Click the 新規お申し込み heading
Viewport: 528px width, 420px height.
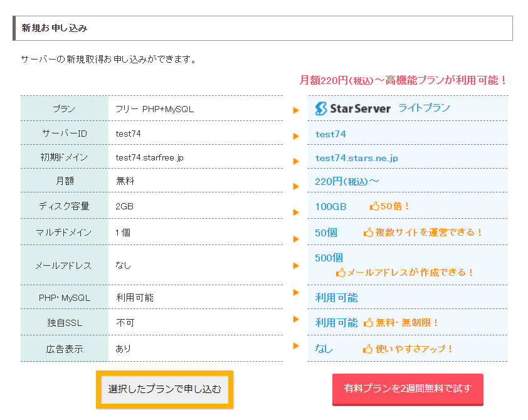55,28
